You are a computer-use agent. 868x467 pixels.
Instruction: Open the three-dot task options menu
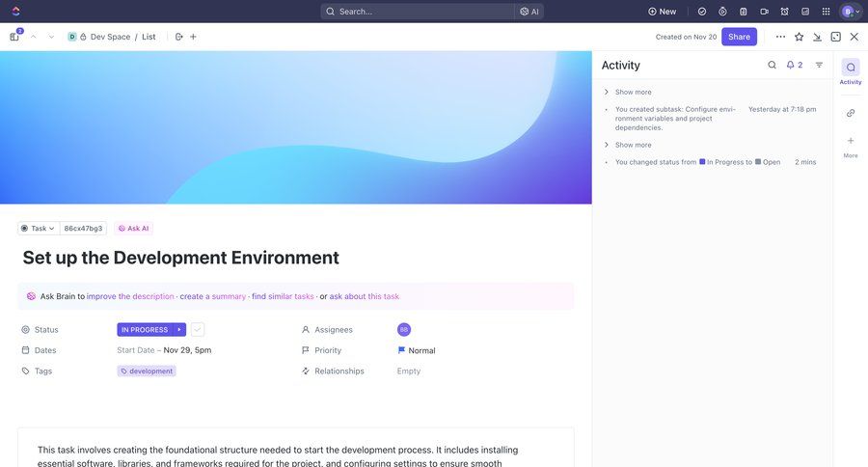click(x=780, y=37)
